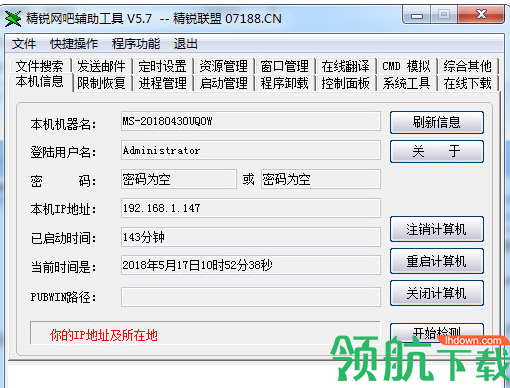
Task: Click the current time field showing 2018年5月17日
Action: point(251,265)
